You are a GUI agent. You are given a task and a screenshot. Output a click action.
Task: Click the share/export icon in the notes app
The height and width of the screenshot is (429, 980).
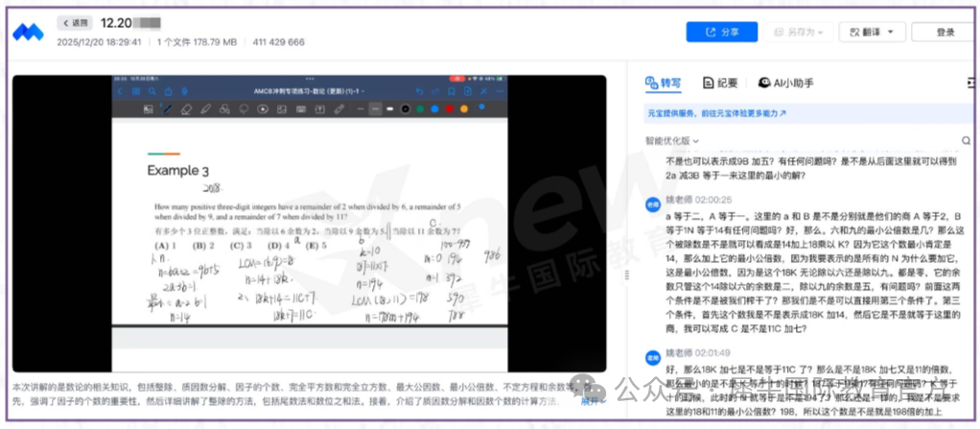coord(168,91)
